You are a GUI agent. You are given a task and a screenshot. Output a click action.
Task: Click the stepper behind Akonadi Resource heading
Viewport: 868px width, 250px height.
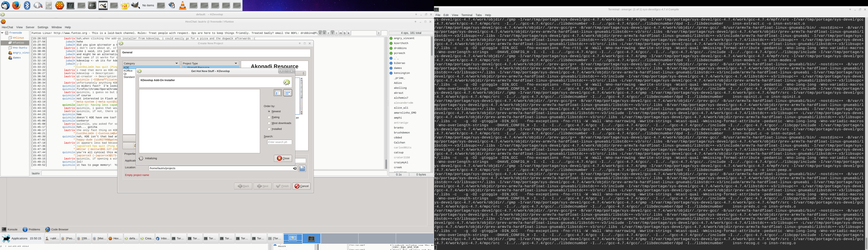click(304, 73)
